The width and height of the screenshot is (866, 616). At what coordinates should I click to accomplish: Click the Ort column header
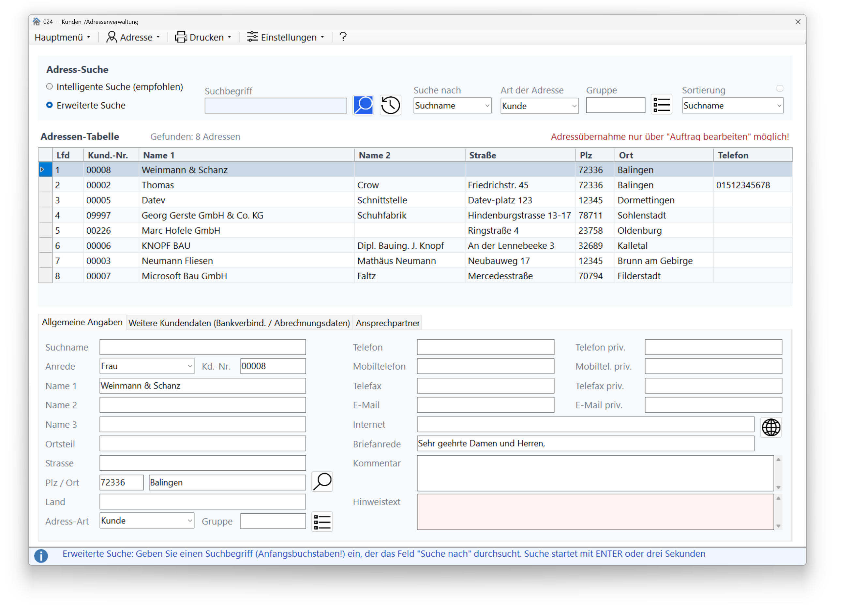tap(664, 155)
